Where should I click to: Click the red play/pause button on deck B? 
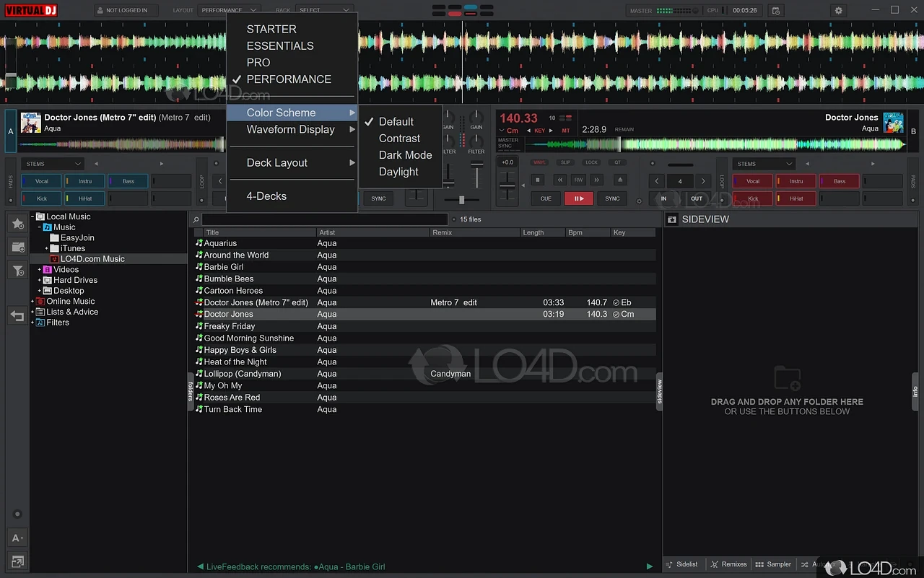[578, 198]
